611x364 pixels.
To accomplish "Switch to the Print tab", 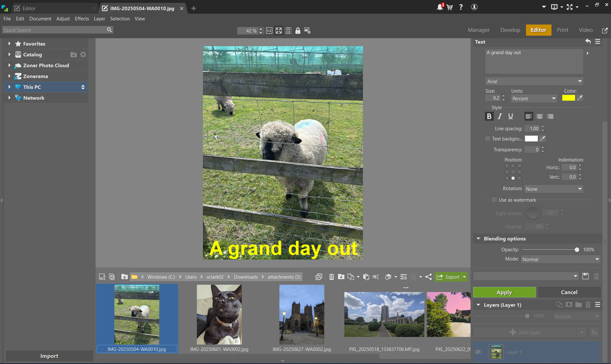I will [x=562, y=30].
